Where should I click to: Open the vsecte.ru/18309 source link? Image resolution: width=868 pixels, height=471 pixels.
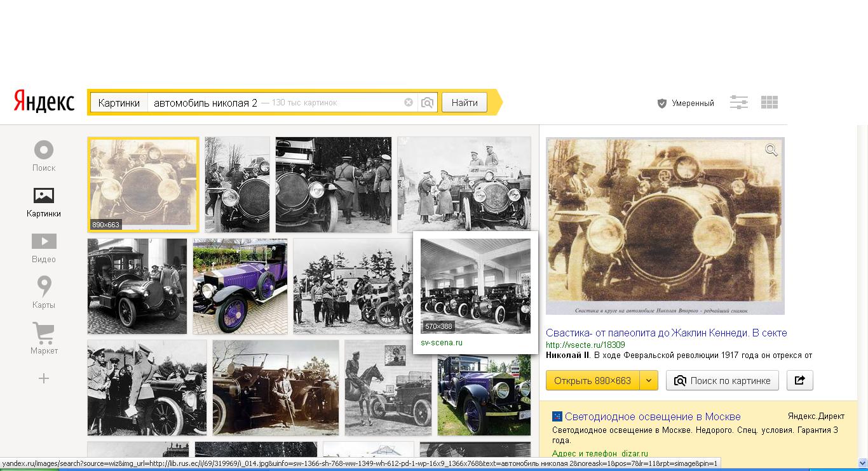(x=585, y=345)
